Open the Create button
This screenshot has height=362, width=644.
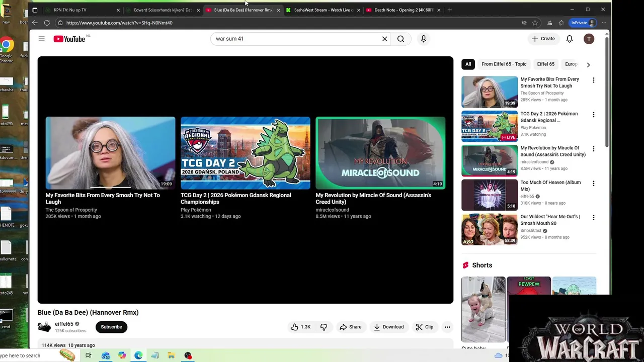(543, 39)
